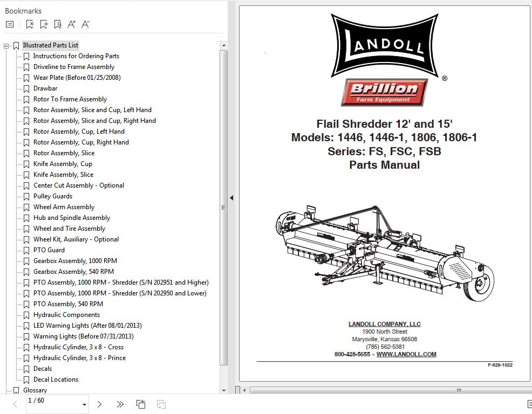Click the Brillion Farm Equipment logo

384,93
